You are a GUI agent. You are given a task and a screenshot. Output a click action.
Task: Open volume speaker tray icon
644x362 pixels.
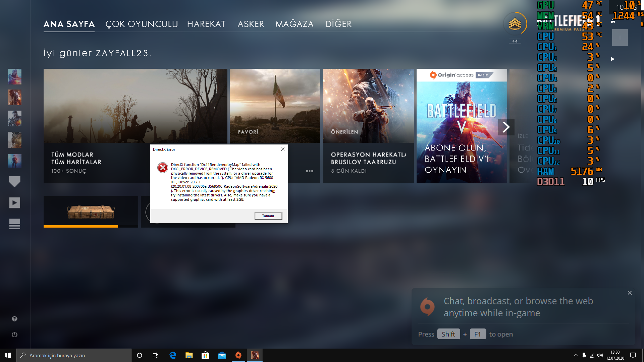pos(600,355)
